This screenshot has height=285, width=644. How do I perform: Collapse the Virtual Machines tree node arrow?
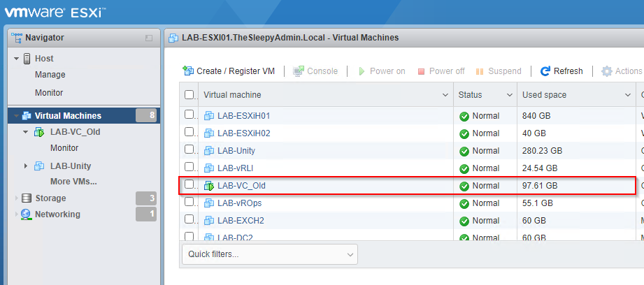tap(16, 116)
